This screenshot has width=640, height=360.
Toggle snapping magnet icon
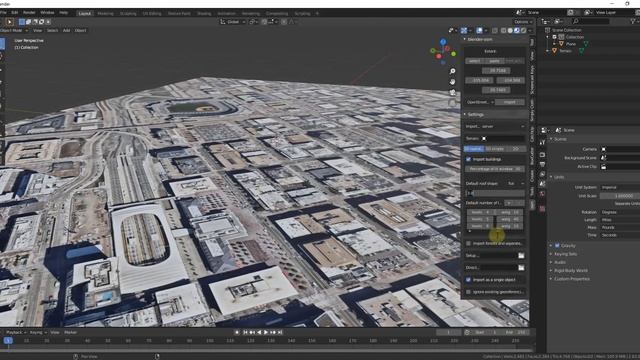264,22
